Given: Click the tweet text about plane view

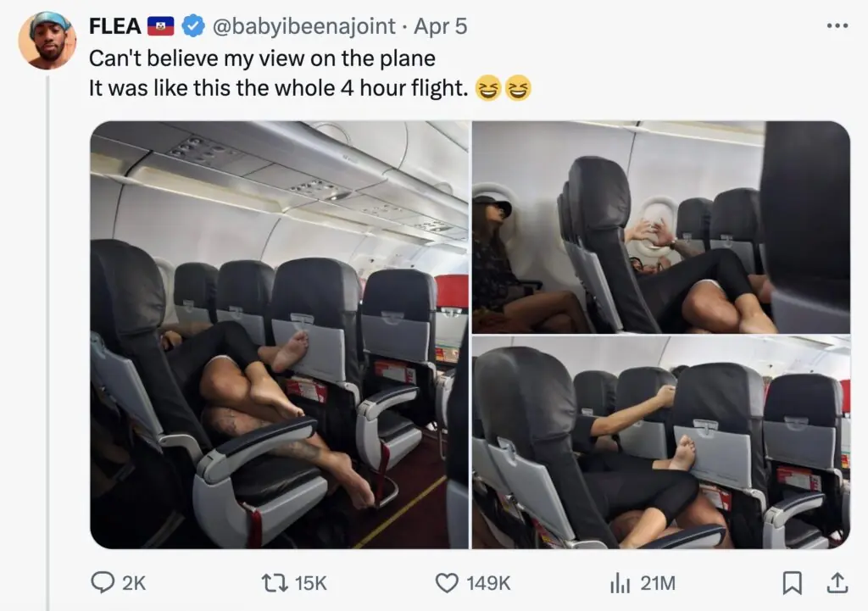Looking at the screenshot, I should pos(310,73).
